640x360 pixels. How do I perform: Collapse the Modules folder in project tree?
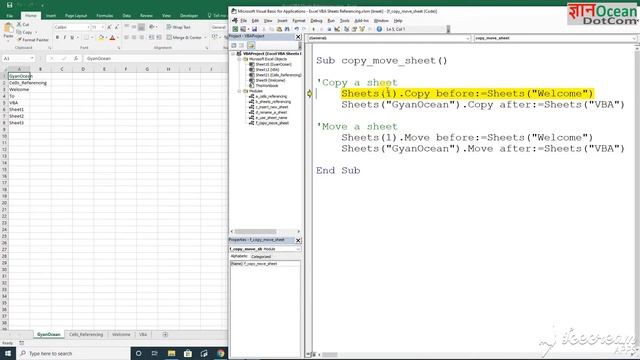click(x=240, y=91)
